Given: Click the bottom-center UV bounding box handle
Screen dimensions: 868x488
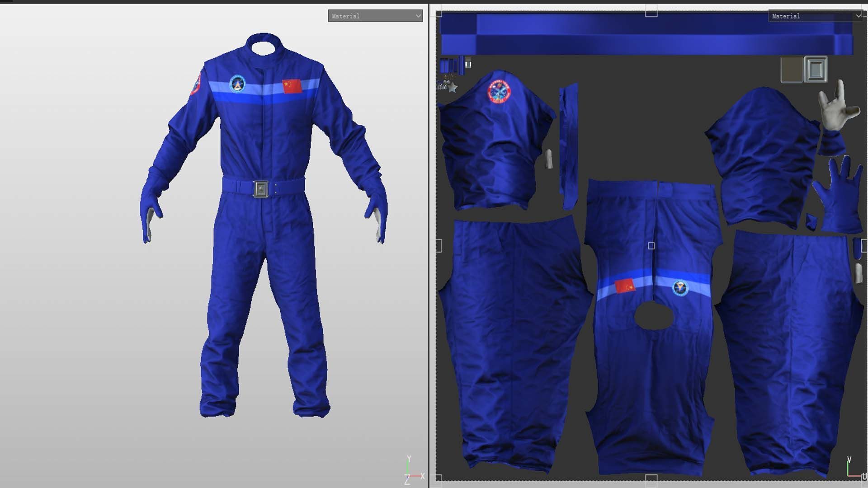Looking at the screenshot, I should (x=651, y=479).
